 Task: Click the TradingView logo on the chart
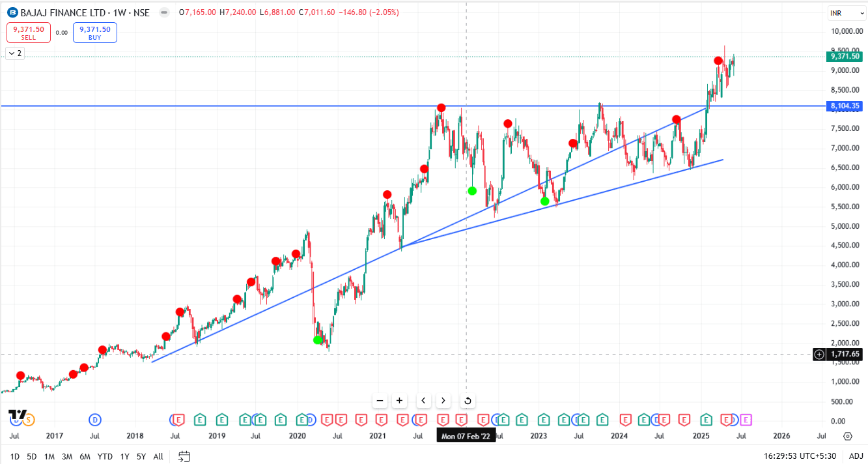[18, 415]
